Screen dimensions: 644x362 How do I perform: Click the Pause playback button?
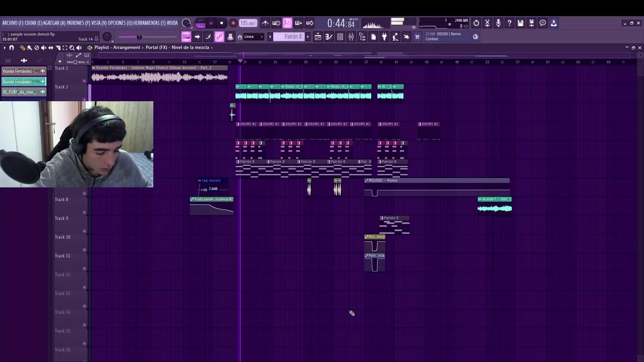coord(211,23)
